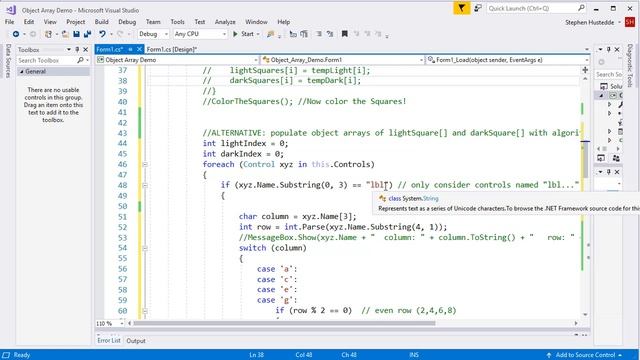Toggle a bookmark on current line
This screenshot has height=360, width=640.
(344, 34)
